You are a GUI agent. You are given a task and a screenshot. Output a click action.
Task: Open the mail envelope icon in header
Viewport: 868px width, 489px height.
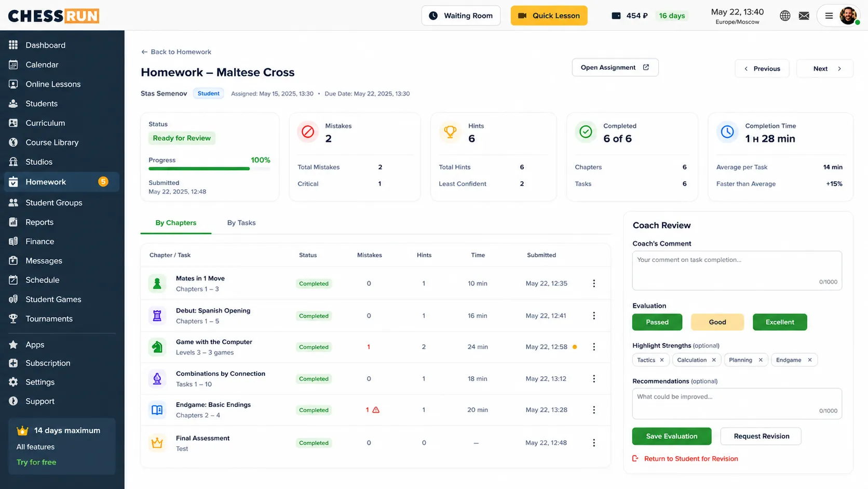(x=804, y=16)
